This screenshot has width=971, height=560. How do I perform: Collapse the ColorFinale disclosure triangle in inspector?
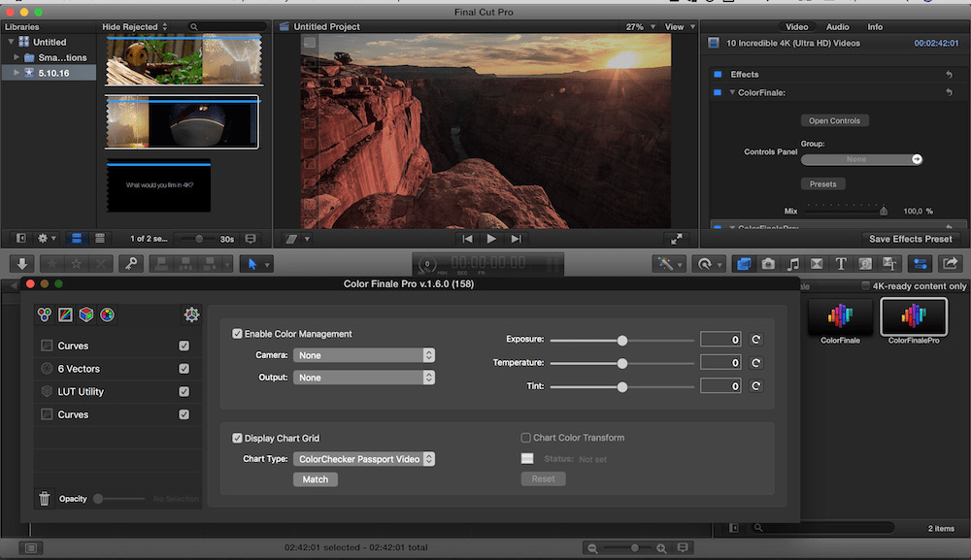point(731,92)
